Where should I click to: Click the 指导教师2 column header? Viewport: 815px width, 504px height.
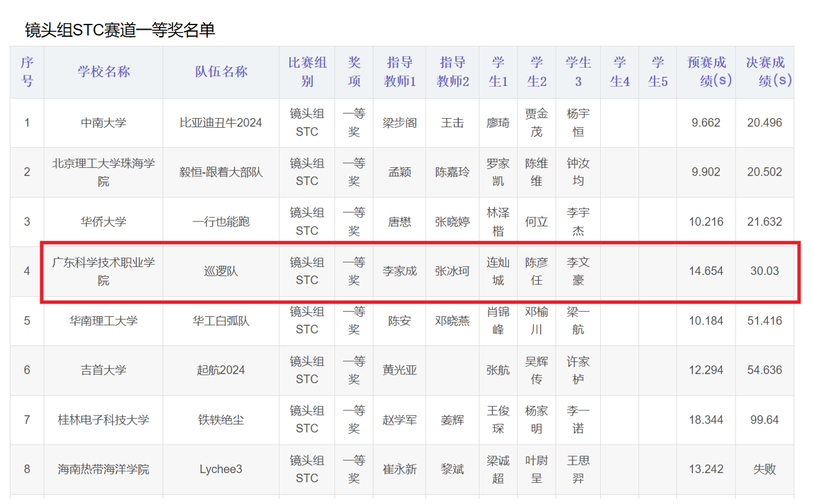point(453,72)
